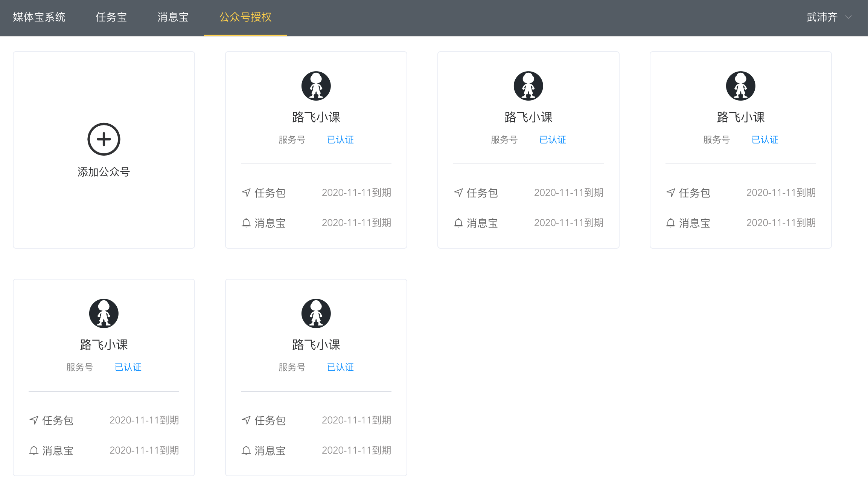Click the avatar of the top-right account card

coord(741,86)
